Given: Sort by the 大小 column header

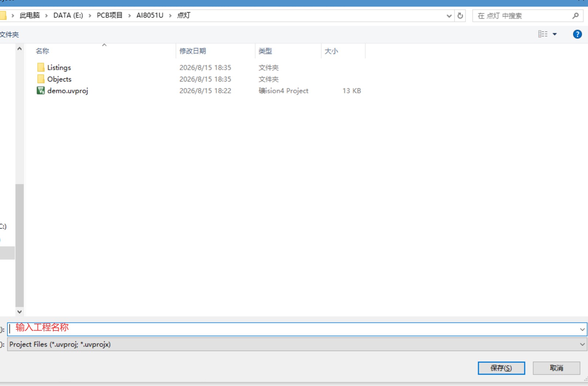Looking at the screenshot, I should (x=331, y=51).
